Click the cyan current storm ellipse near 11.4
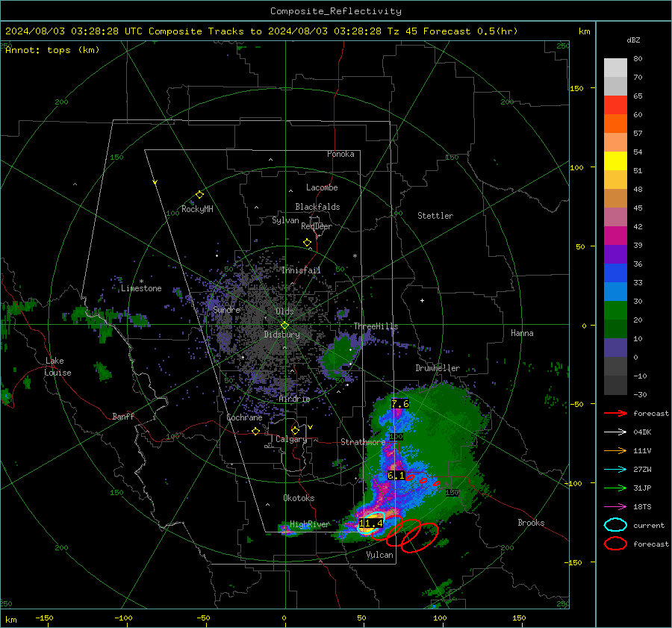Viewport: 672px width, 628px height. tap(371, 523)
